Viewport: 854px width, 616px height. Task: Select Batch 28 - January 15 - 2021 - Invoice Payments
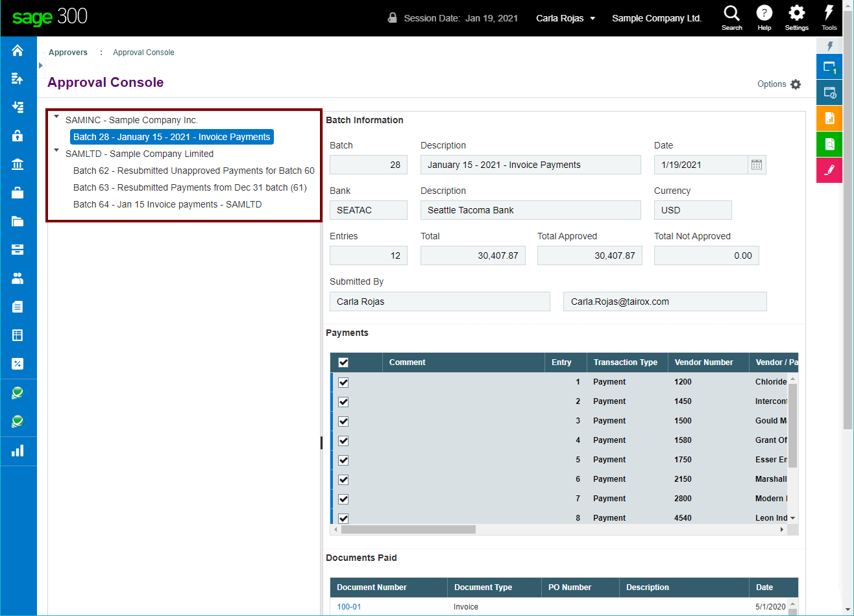tap(172, 137)
